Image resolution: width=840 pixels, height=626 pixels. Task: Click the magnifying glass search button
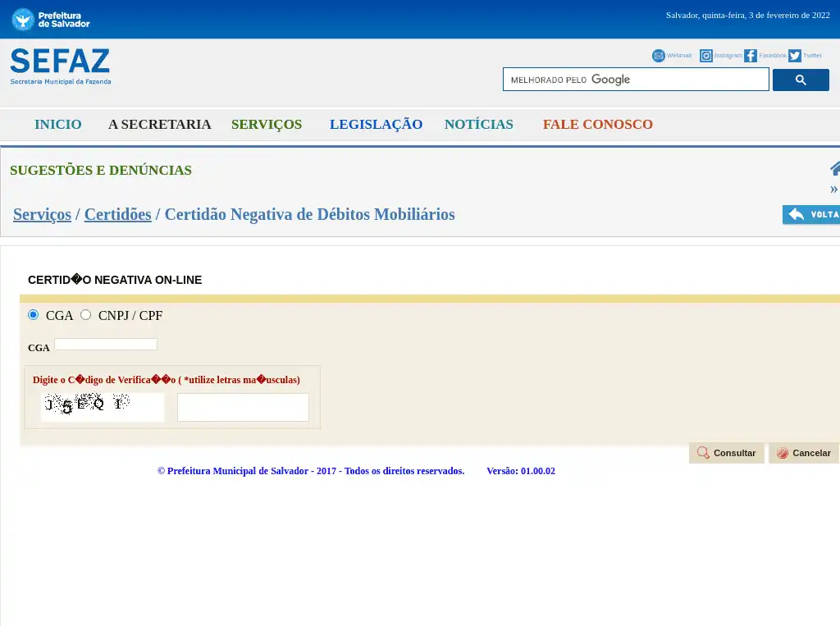point(801,80)
